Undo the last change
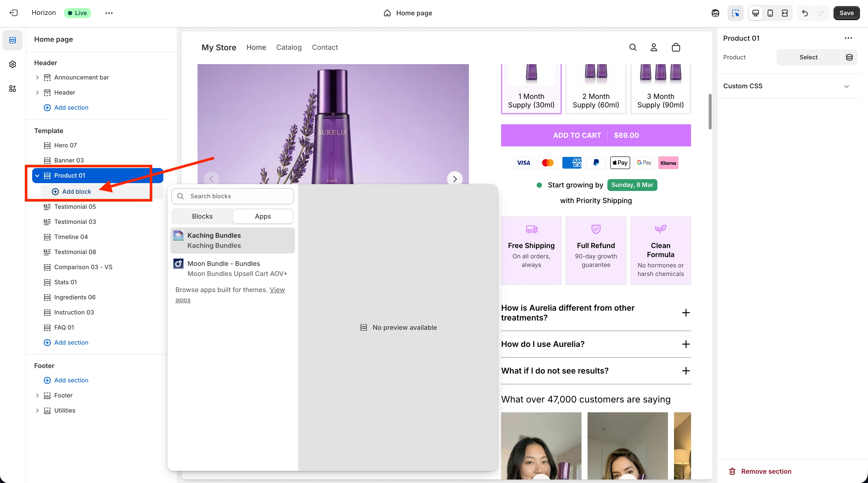Screen dimensions: 868x483 point(805,13)
